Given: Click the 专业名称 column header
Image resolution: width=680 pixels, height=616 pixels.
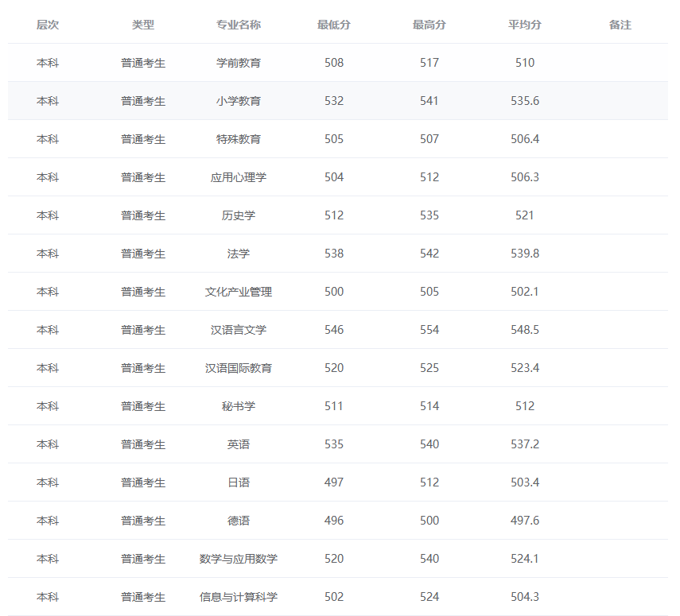Looking at the screenshot, I should click(239, 25).
